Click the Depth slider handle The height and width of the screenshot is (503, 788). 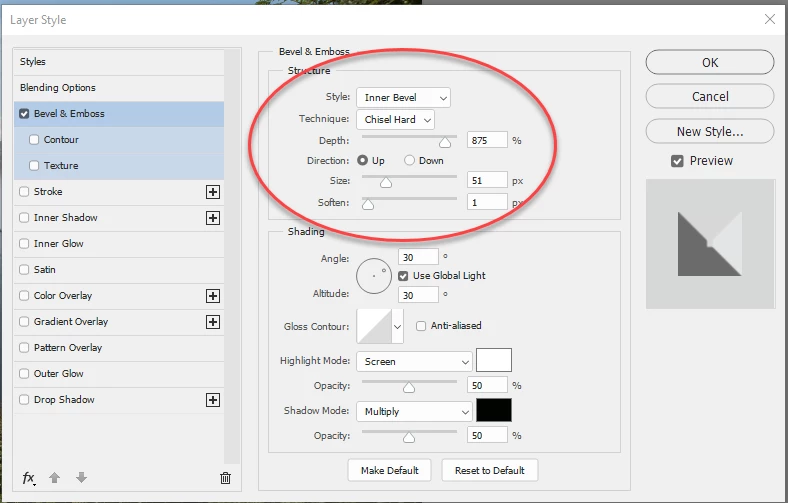[445, 143]
